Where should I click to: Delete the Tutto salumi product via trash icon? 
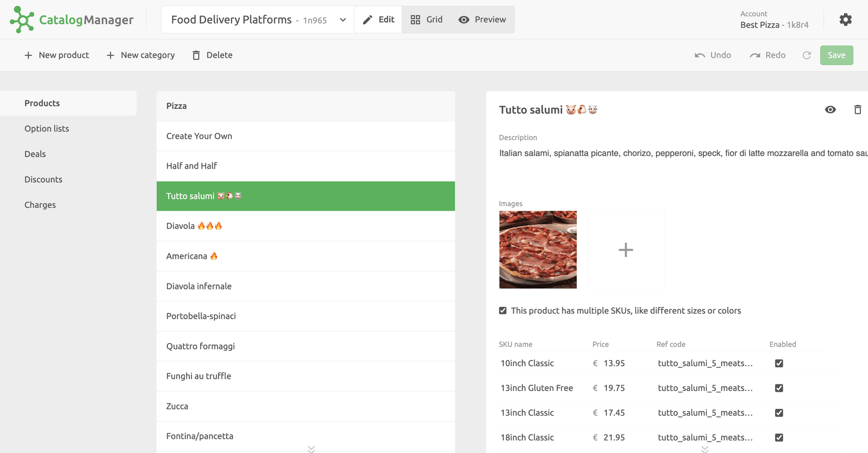858,109
